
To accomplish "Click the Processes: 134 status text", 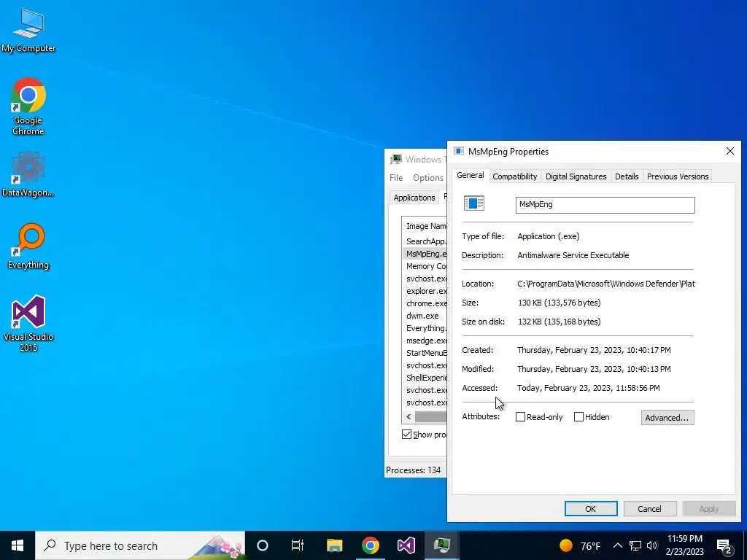I will point(413,470).
